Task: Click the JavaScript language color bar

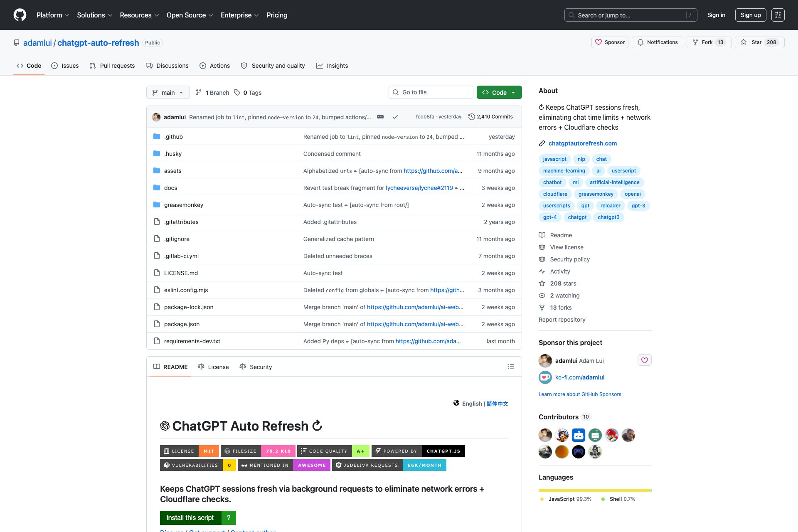Action: pos(590,490)
